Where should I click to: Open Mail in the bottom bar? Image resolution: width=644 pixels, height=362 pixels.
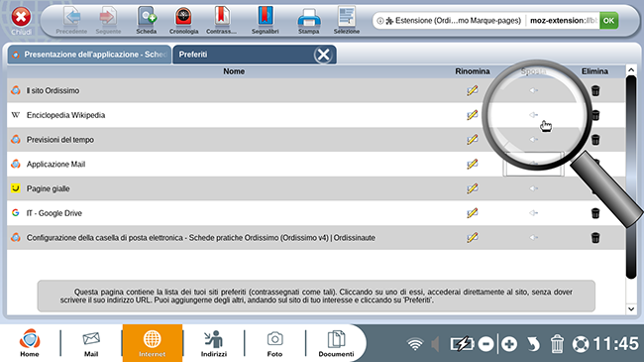pos(91,344)
